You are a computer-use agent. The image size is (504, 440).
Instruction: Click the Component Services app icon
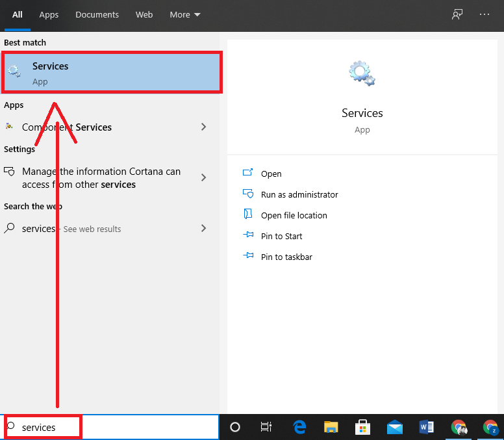9,126
